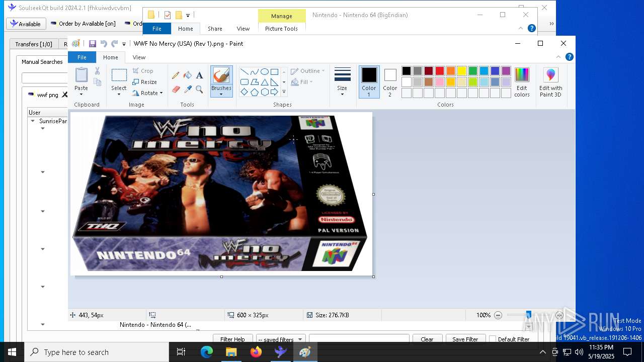Select the Color picker eyedropper tool

click(x=188, y=89)
